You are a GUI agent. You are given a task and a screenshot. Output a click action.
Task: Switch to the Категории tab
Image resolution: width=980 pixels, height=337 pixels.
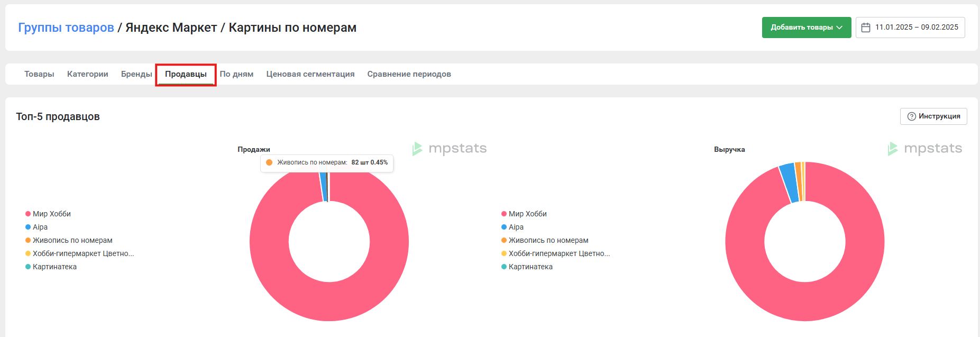88,74
